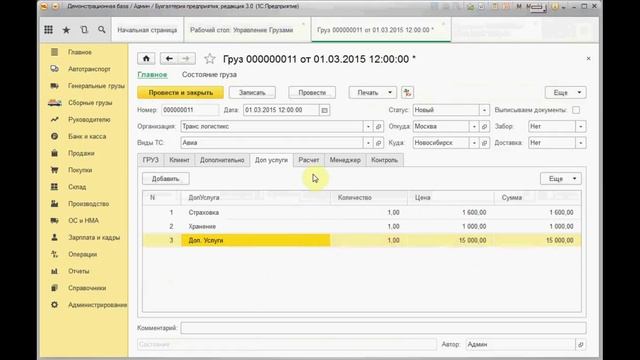Open Откуда record link icon

point(484,127)
